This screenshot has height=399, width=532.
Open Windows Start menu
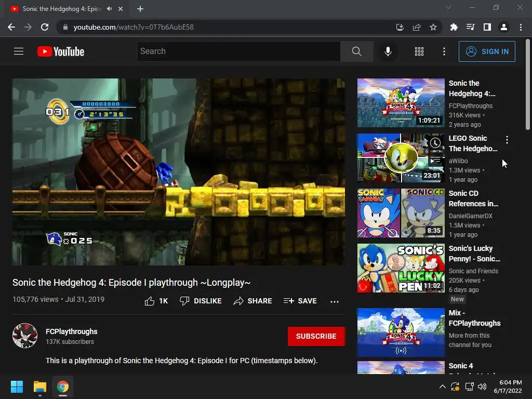click(x=17, y=387)
